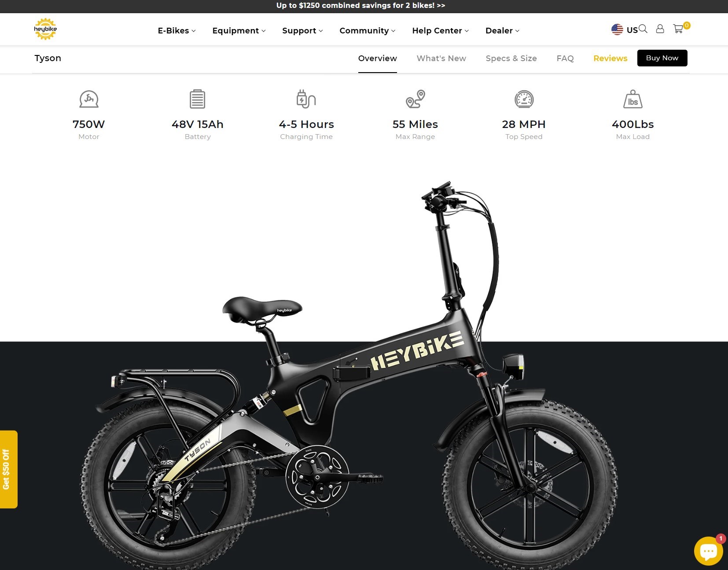The image size is (728, 570).
Task: Switch to the What's New tab
Action: tap(441, 58)
